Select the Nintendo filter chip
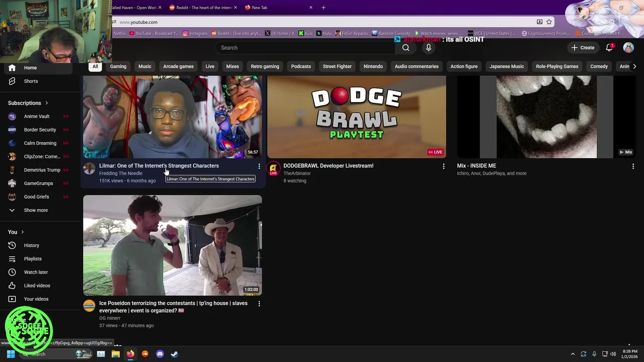 (x=373, y=66)
